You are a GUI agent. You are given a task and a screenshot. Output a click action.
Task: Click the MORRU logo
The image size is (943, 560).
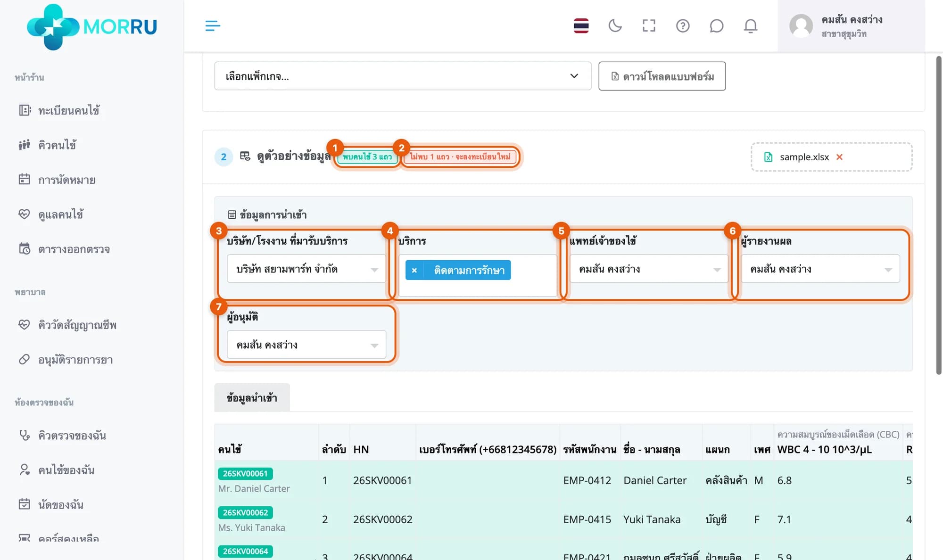pyautogui.click(x=92, y=26)
